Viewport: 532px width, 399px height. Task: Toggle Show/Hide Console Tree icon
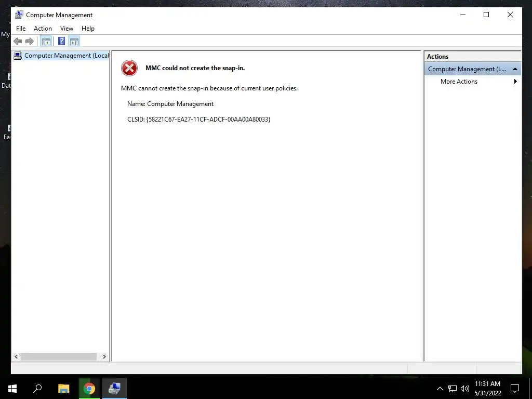click(x=46, y=42)
